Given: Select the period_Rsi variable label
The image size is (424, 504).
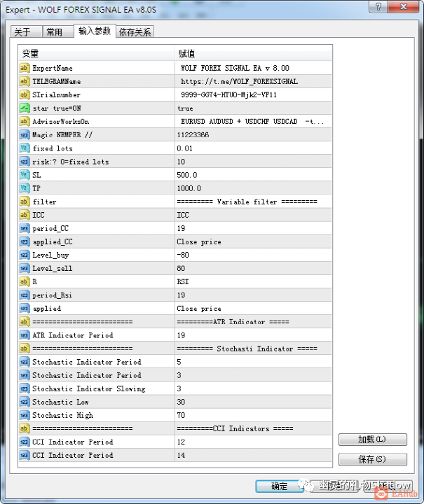Looking at the screenshot, I should [52, 295].
